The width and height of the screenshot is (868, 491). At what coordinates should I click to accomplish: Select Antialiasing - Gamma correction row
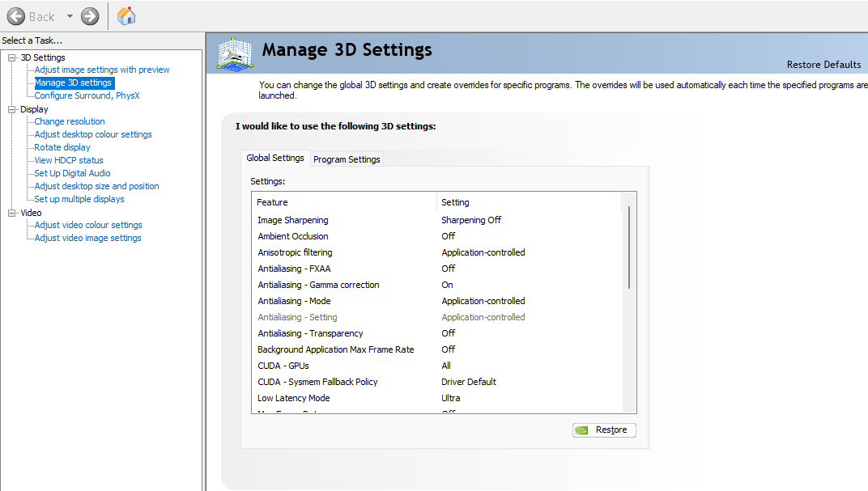(x=437, y=285)
